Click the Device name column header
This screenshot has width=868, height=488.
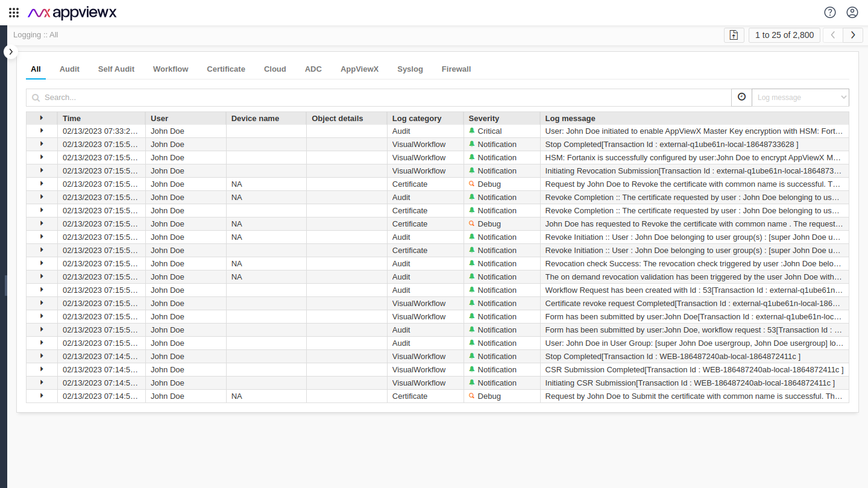[266, 118]
